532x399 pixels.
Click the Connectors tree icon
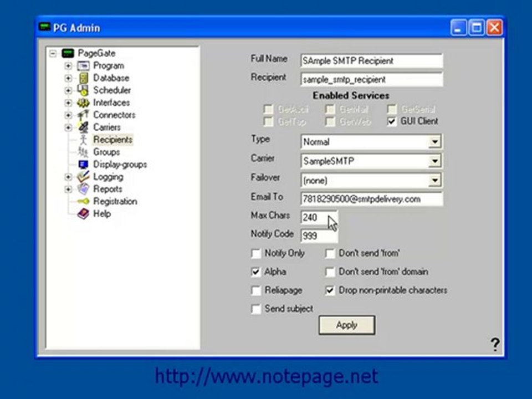(83, 115)
